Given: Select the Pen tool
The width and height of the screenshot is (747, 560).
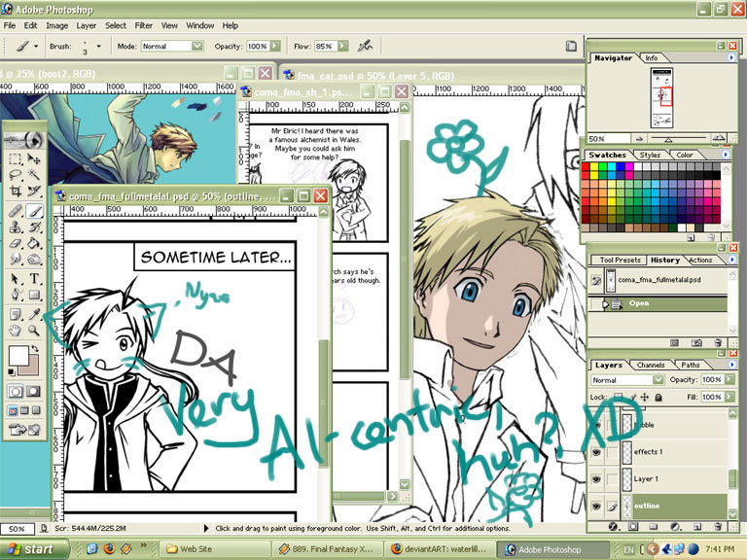Looking at the screenshot, I should (x=16, y=295).
